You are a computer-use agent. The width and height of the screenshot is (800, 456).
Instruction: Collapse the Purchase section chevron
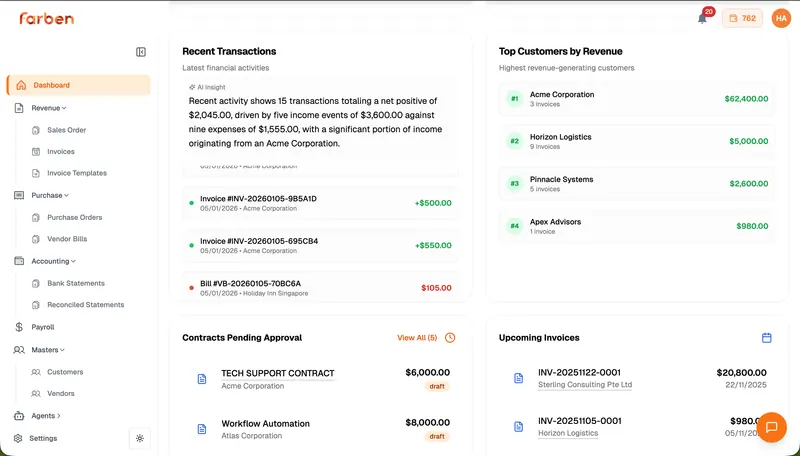click(66, 195)
